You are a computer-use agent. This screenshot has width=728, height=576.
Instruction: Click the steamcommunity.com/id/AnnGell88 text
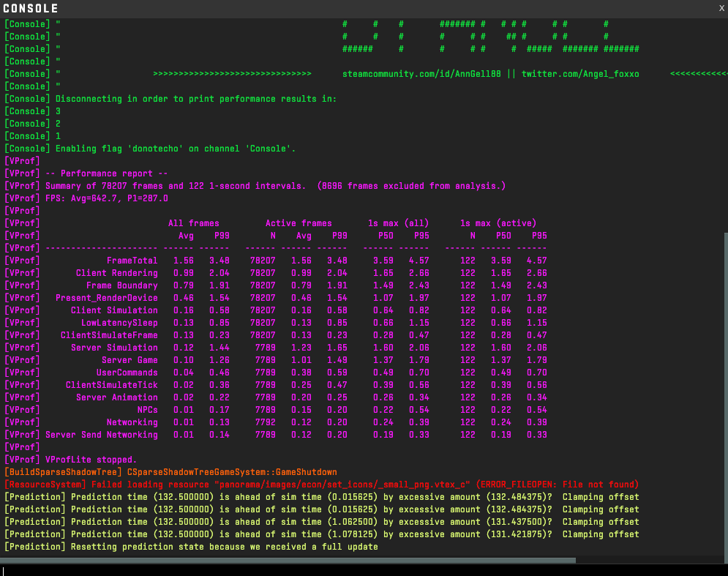pos(421,74)
